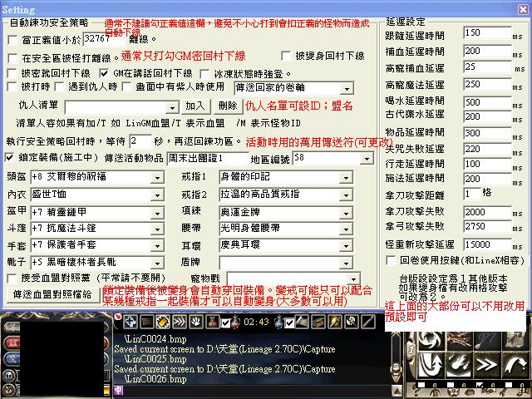
Task: Click the blue plus heal icon in game toolbar
Action: pyautogui.click(x=130, y=322)
